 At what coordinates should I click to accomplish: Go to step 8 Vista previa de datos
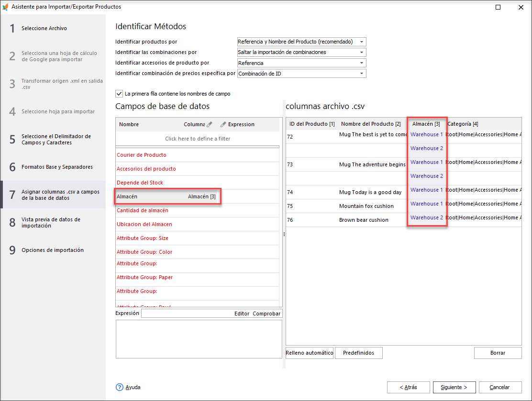[x=53, y=222]
